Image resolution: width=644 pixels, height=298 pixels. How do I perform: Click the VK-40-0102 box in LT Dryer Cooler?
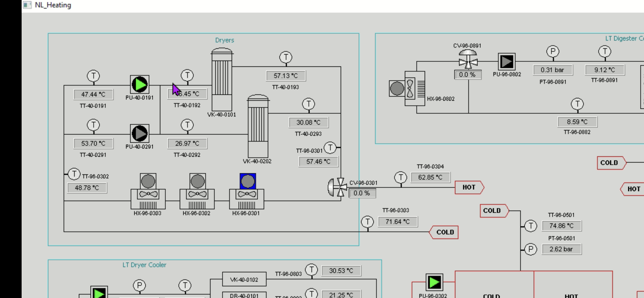244,279
